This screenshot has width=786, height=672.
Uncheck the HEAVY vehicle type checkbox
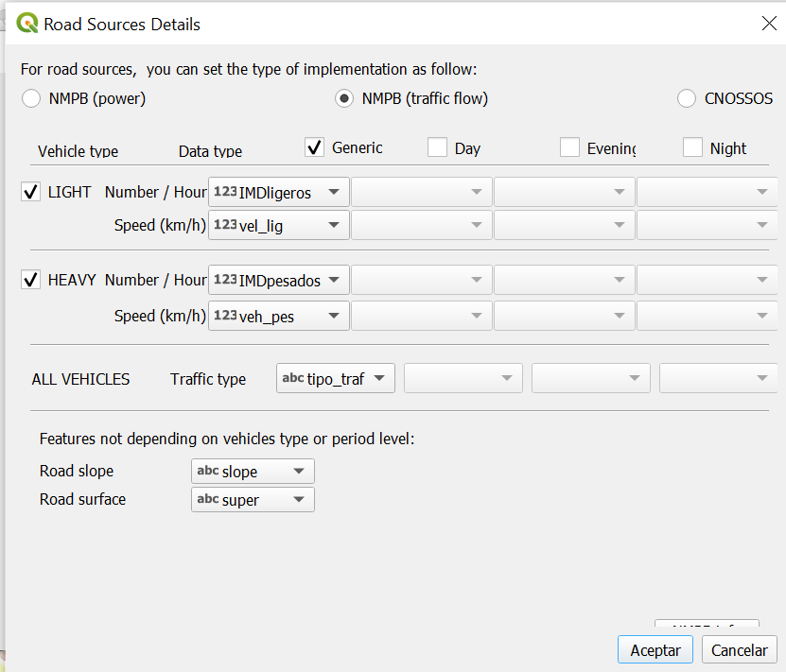(x=31, y=280)
